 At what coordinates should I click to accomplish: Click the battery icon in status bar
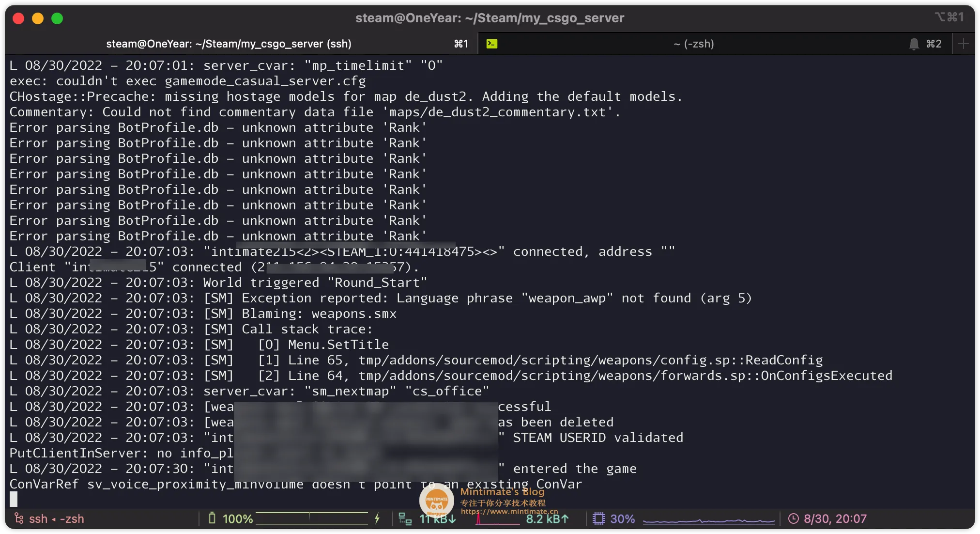[212, 518]
